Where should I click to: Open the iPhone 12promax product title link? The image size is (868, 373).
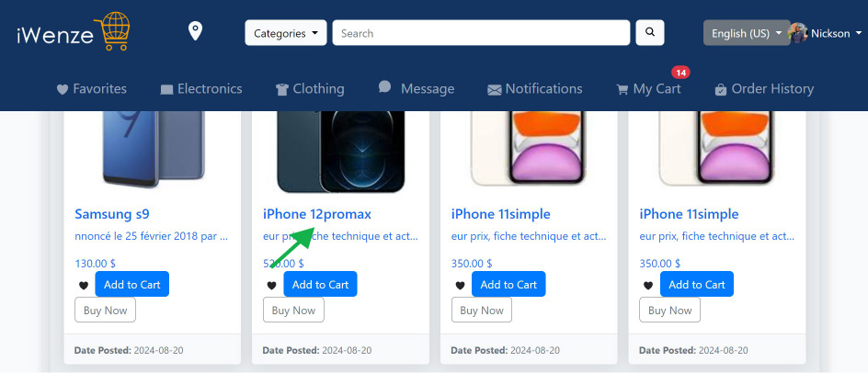click(x=317, y=214)
